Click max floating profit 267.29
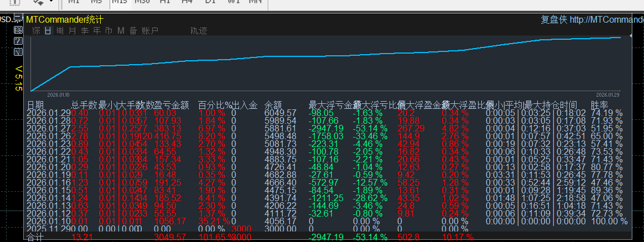Viewport: 644px width, 242px height. [411, 128]
